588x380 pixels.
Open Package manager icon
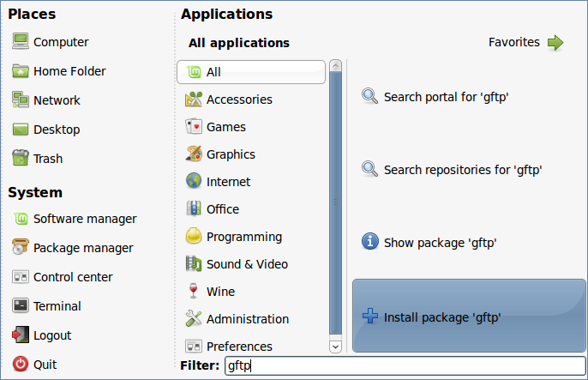tap(21, 247)
